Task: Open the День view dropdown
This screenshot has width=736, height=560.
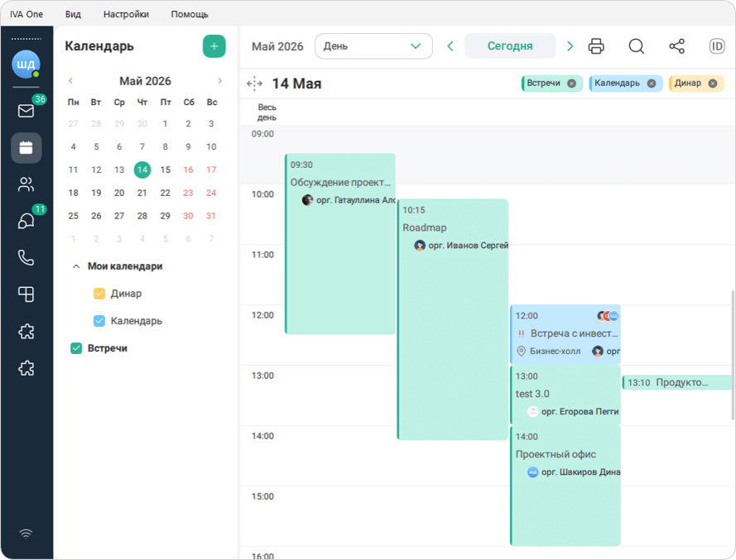Action: [373, 46]
